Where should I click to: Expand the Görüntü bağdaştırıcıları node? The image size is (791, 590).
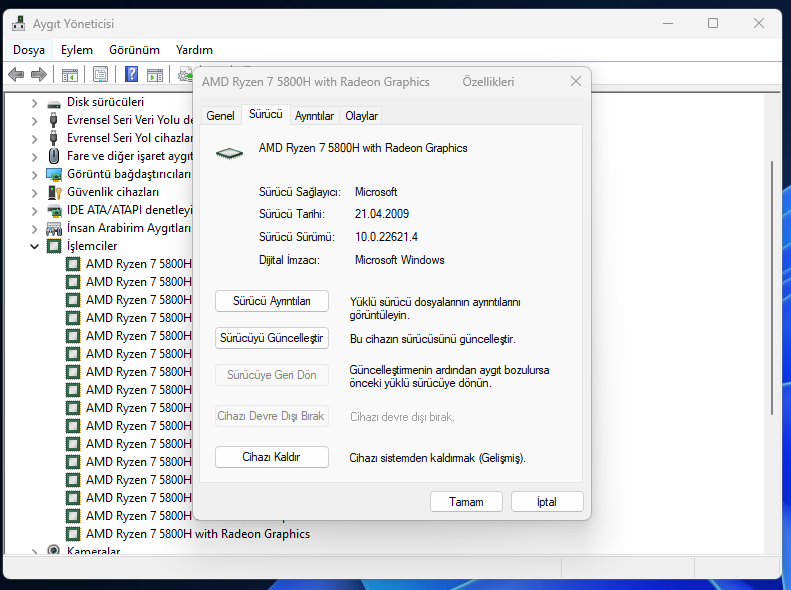pos(34,174)
